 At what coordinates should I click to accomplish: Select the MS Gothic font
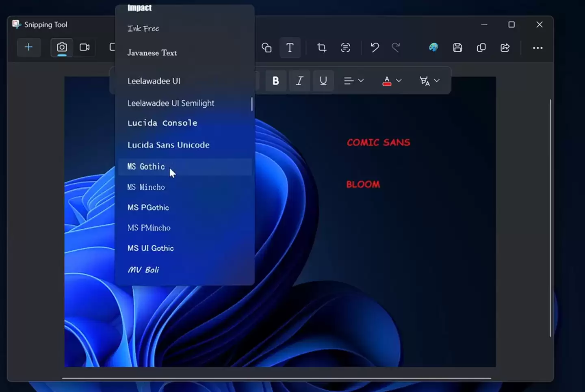coord(146,167)
